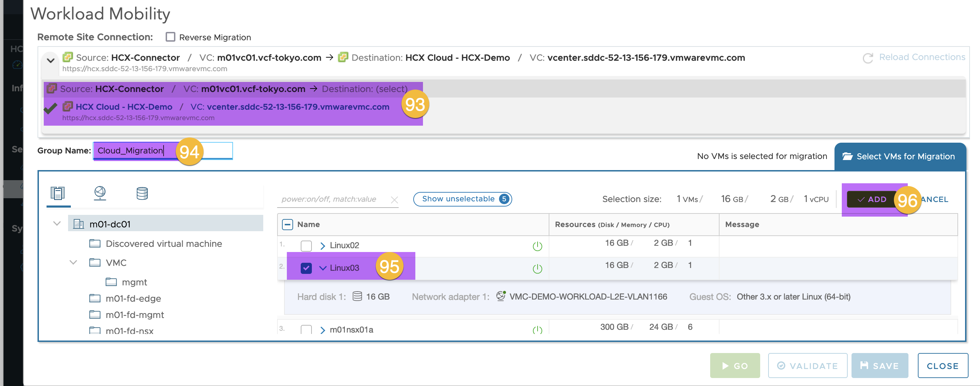Click the SAVE button

point(879,366)
